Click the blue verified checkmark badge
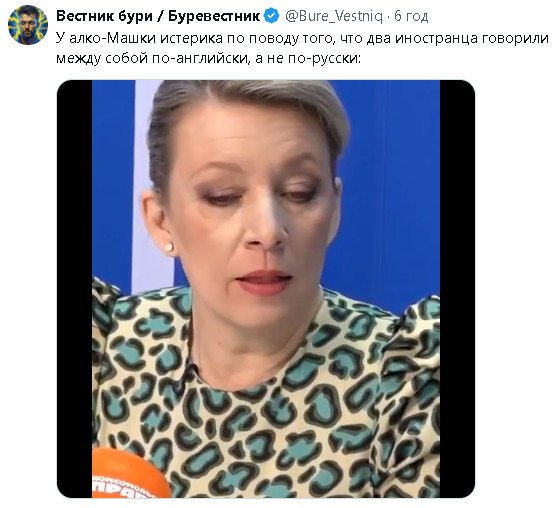The image size is (553, 508). (272, 16)
